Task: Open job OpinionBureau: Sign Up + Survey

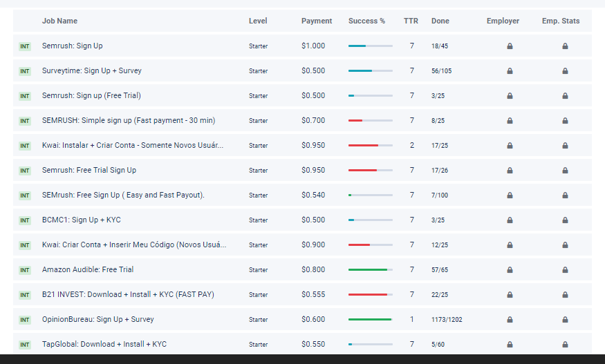Action: 98,319
